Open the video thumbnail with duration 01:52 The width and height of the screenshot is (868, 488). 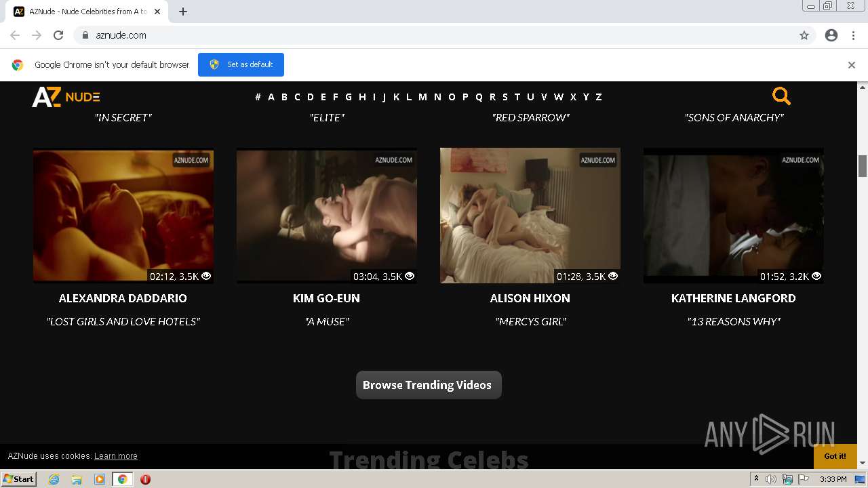click(734, 216)
